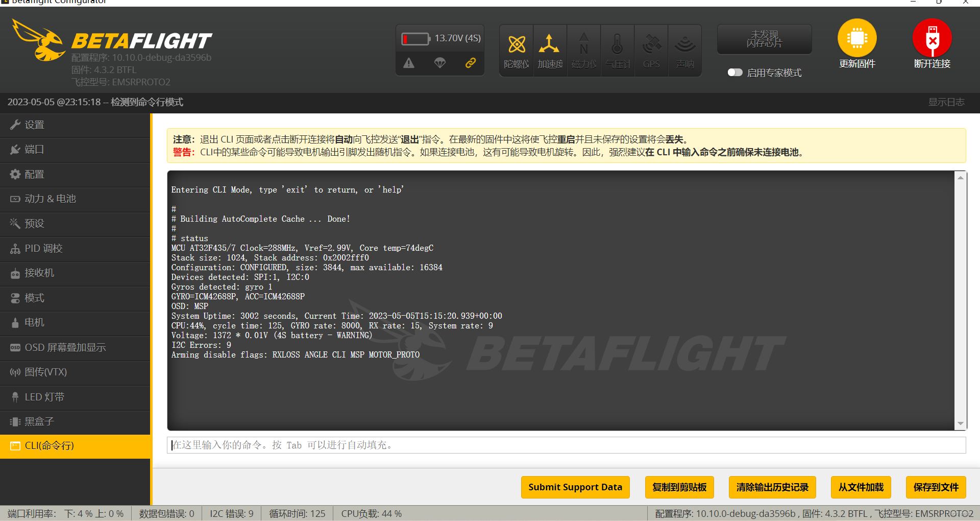Image resolution: width=980 pixels, height=521 pixels.
Task: Open the gyroscope sensor indicator
Action: 516,51
